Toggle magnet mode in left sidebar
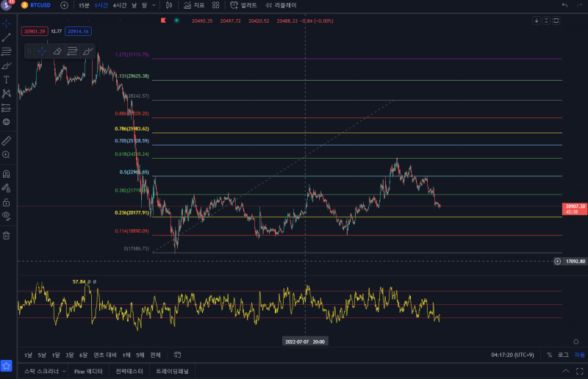Viewport: 588px width, 379px height. pyautogui.click(x=7, y=174)
